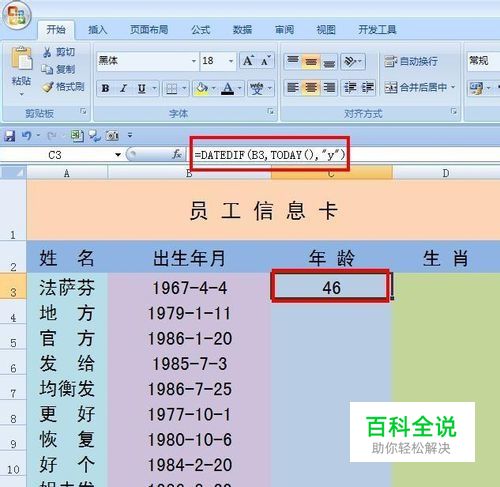Toggle italic formatting
The height and width of the screenshot is (487, 500).
tap(124, 88)
